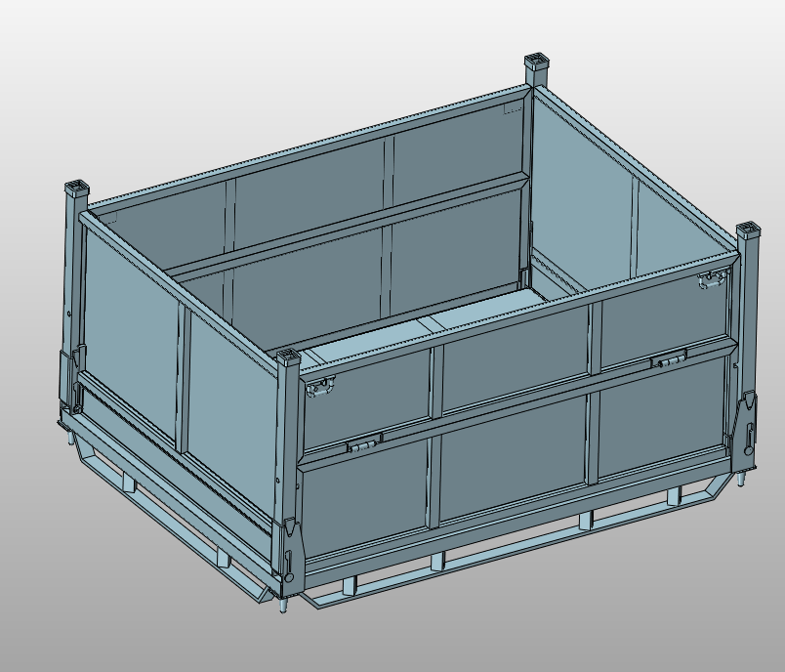This screenshot has width=785, height=672.
Task: Click the latch at the front panel's upper-right corner
Action: click(713, 279)
